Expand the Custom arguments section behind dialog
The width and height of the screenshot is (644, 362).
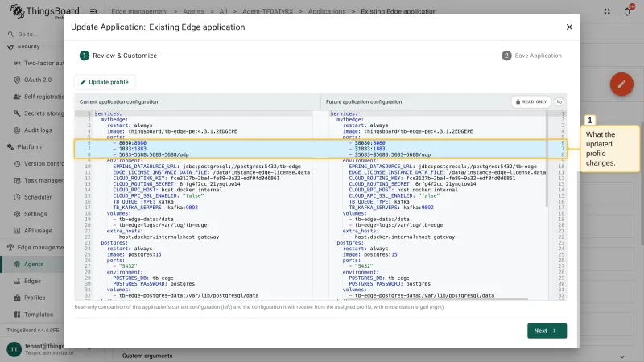coord(621,356)
